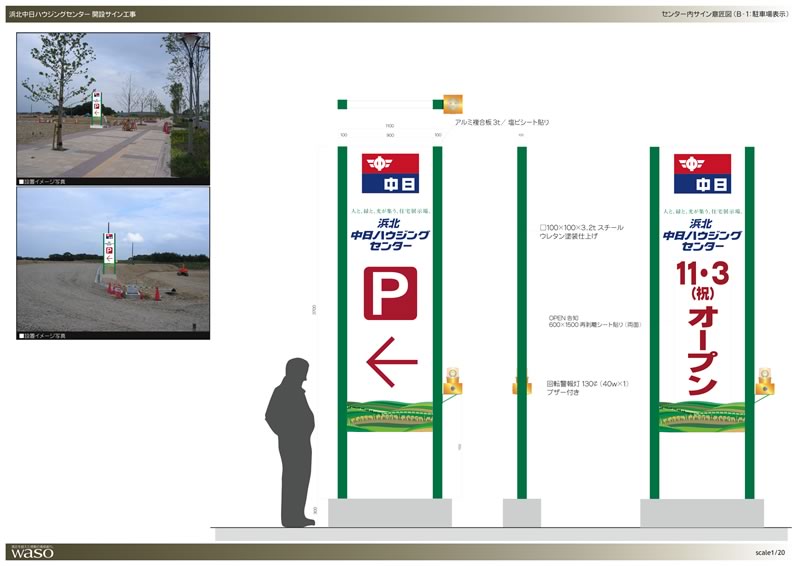Image resolution: width=800 pixels, height=566 pixels.
Task: Select '浜北 中日ハウジングセンター' on the right sign
Action: coord(702,234)
